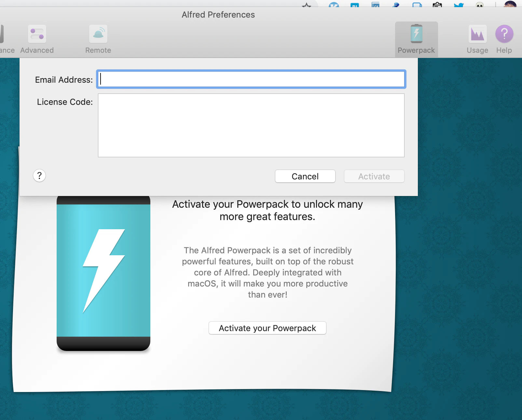Open Alfred Help from the toolbar

pyautogui.click(x=504, y=39)
